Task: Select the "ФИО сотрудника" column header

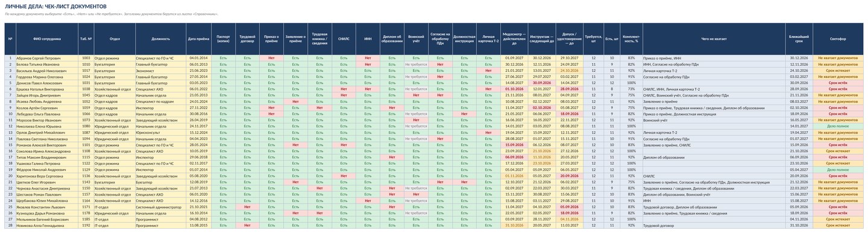Action: tap(46, 39)
